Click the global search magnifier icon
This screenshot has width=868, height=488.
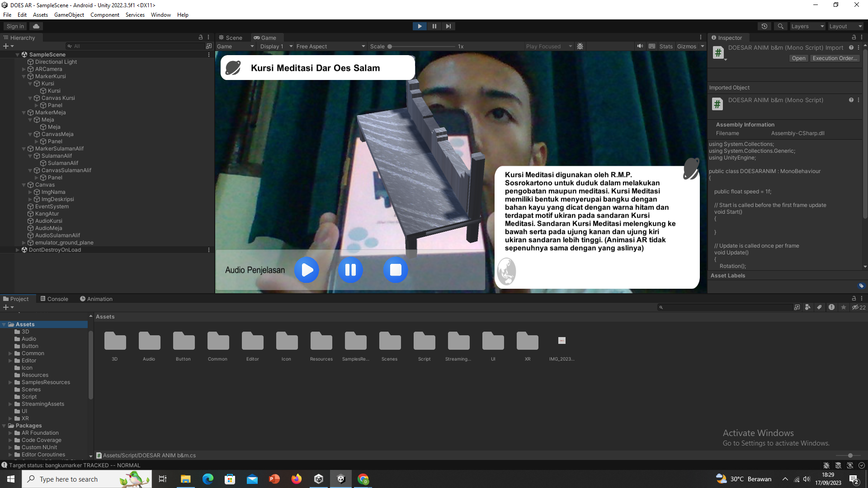tap(780, 26)
